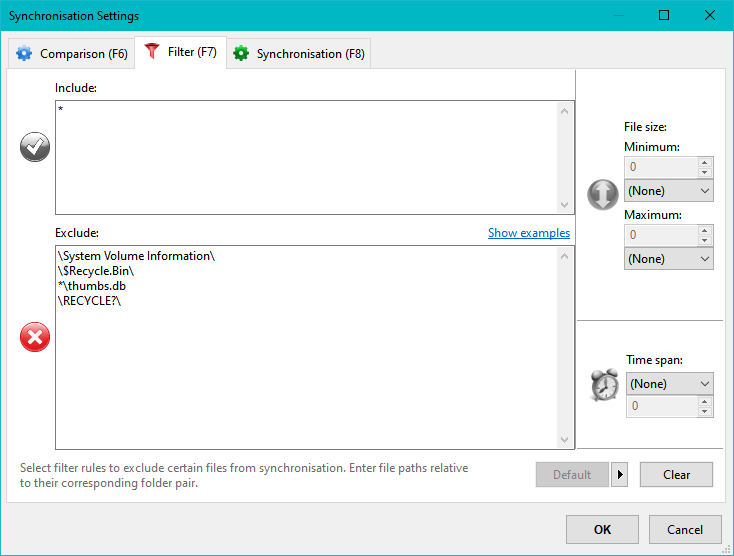Increase the Minimum file size value

coord(705,162)
